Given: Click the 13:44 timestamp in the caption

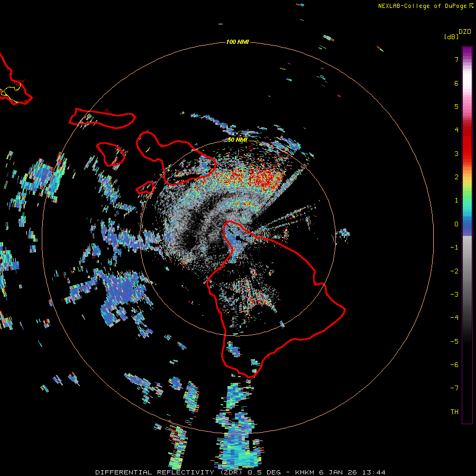Looking at the screenshot, I should point(374,472).
